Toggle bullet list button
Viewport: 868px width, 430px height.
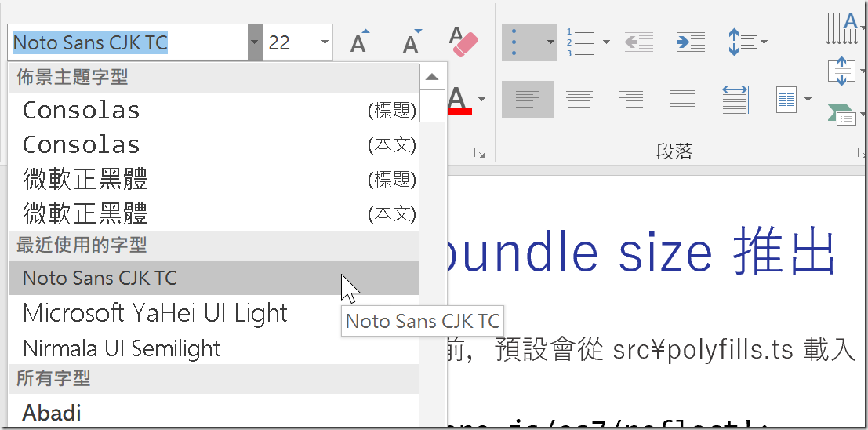pos(524,42)
